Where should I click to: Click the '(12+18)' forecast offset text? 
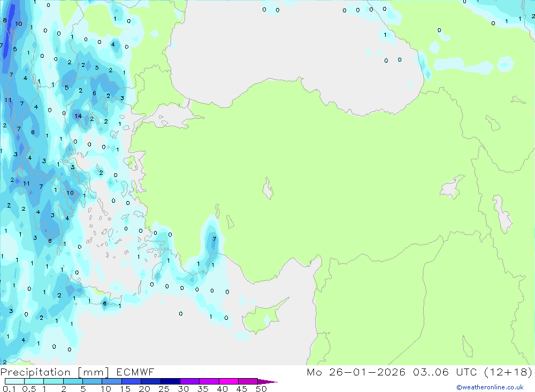coord(508,372)
